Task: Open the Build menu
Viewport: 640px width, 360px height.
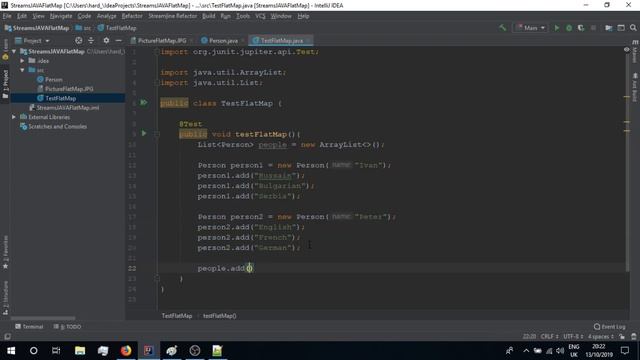Action: point(209,16)
